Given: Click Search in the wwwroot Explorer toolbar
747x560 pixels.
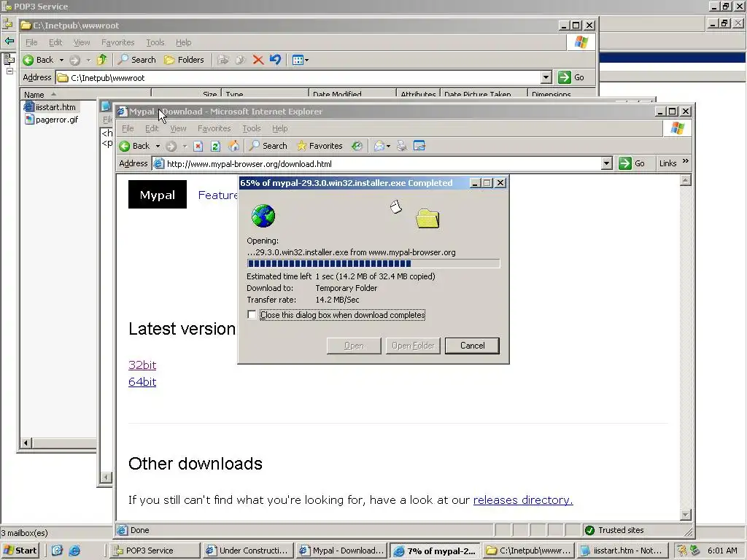Looking at the screenshot, I should pyautogui.click(x=137, y=60).
